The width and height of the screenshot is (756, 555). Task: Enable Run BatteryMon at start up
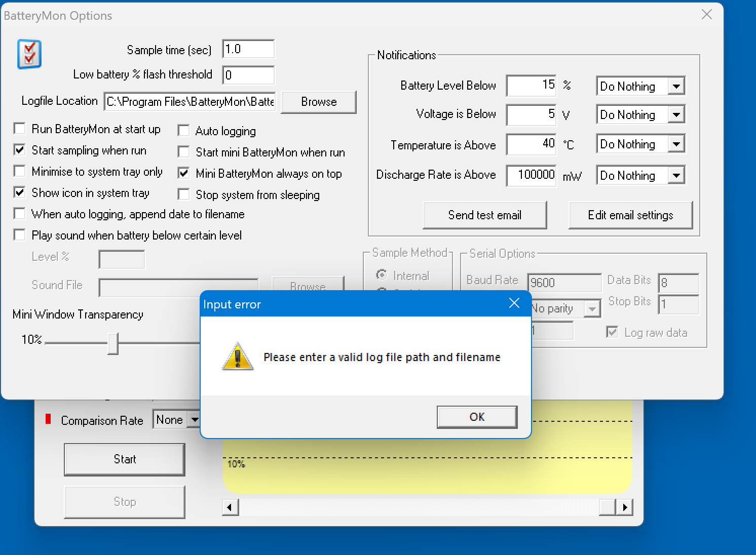(20, 129)
